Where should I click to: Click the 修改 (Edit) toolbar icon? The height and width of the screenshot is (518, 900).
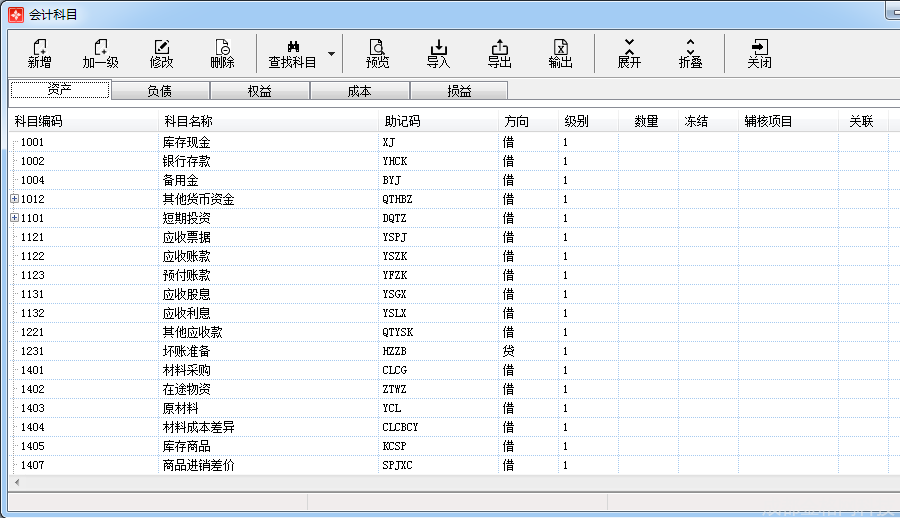click(161, 48)
